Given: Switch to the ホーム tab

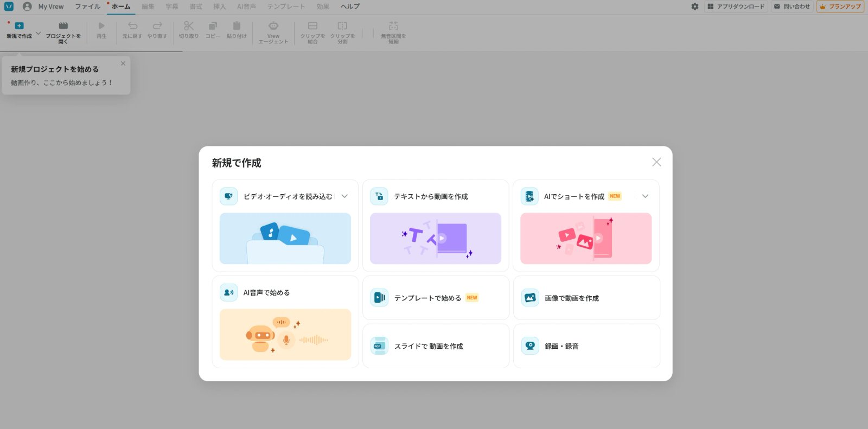Looking at the screenshot, I should 121,7.
